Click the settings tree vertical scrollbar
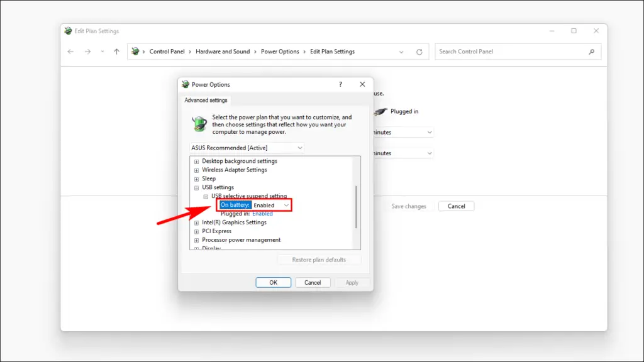This screenshot has width=644, height=362. tap(356, 207)
